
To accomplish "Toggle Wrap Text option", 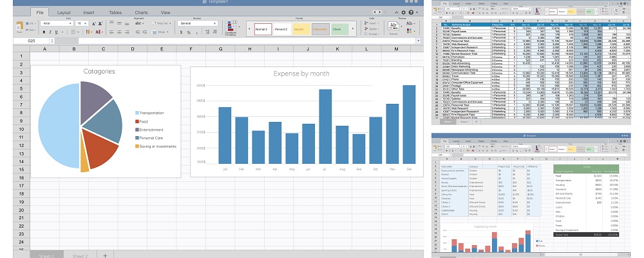I will 160,23.
